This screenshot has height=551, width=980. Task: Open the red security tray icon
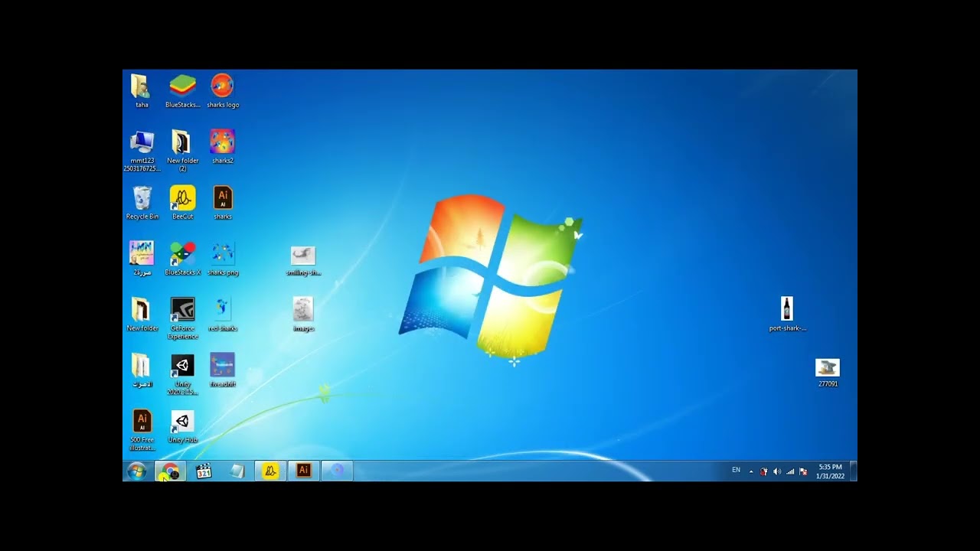(x=763, y=471)
